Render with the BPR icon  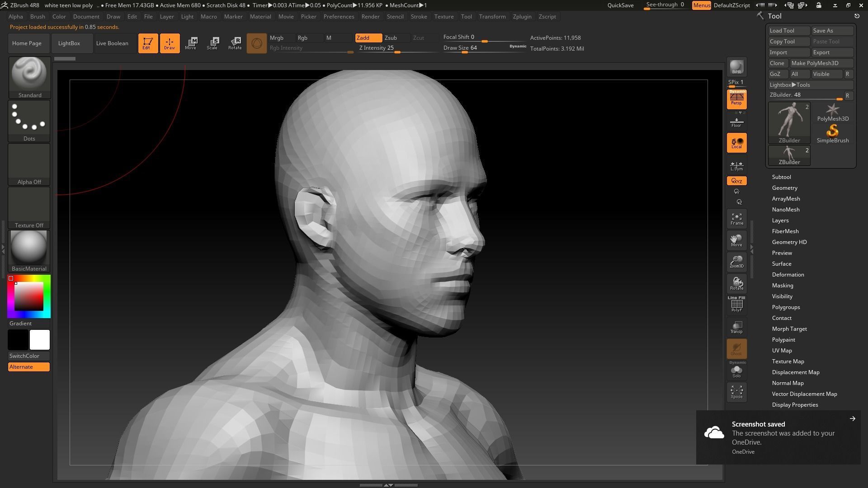[x=736, y=67]
